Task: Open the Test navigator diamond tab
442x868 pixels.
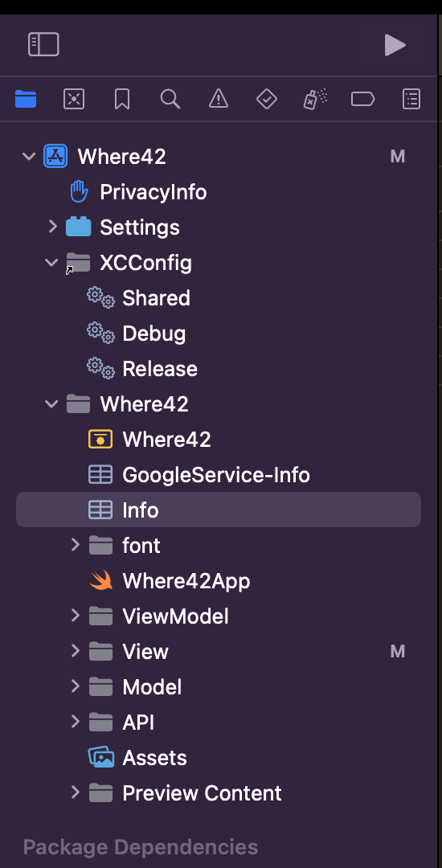Action: [267, 99]
